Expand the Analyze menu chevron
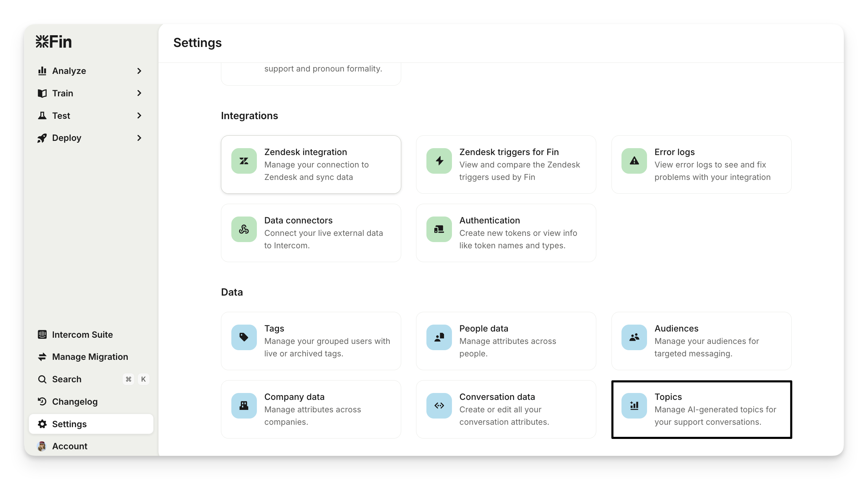868x480 pixels. click(139, 71)
